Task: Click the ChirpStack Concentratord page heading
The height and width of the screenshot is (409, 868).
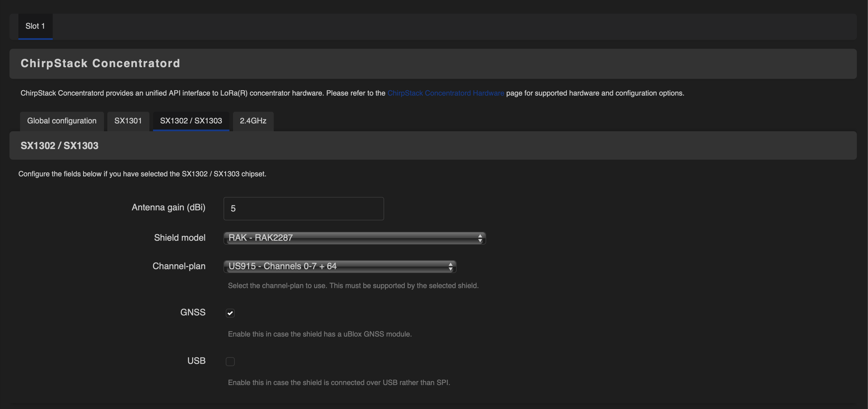Action: coord(100,63)
